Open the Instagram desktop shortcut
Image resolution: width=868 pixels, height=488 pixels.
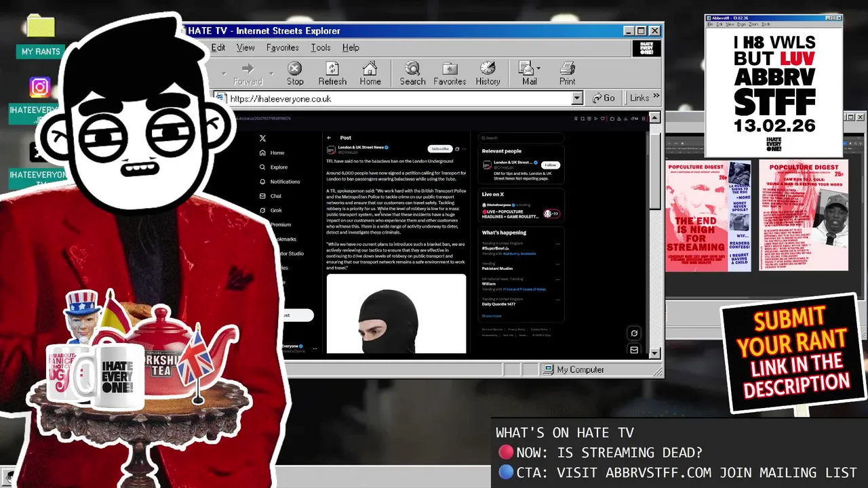[39, 88]
